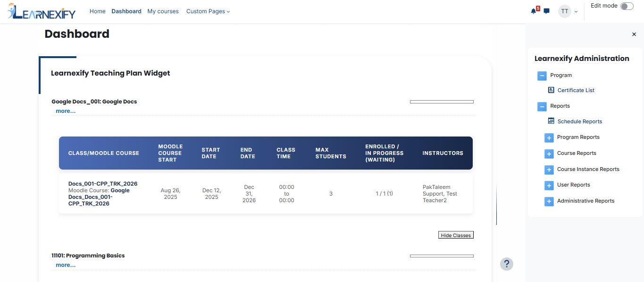Click the Programming Basics progress bar
Image resolution: width=644 pixels, height=282 pixels.
pyautogui.click(x=442, y=256)
